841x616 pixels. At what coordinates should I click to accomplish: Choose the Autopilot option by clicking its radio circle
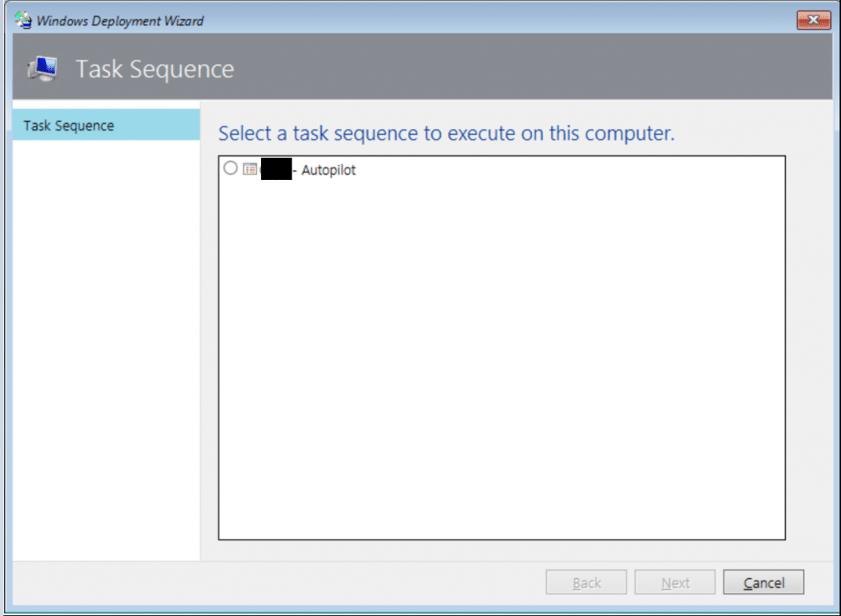tap(231, 168)
